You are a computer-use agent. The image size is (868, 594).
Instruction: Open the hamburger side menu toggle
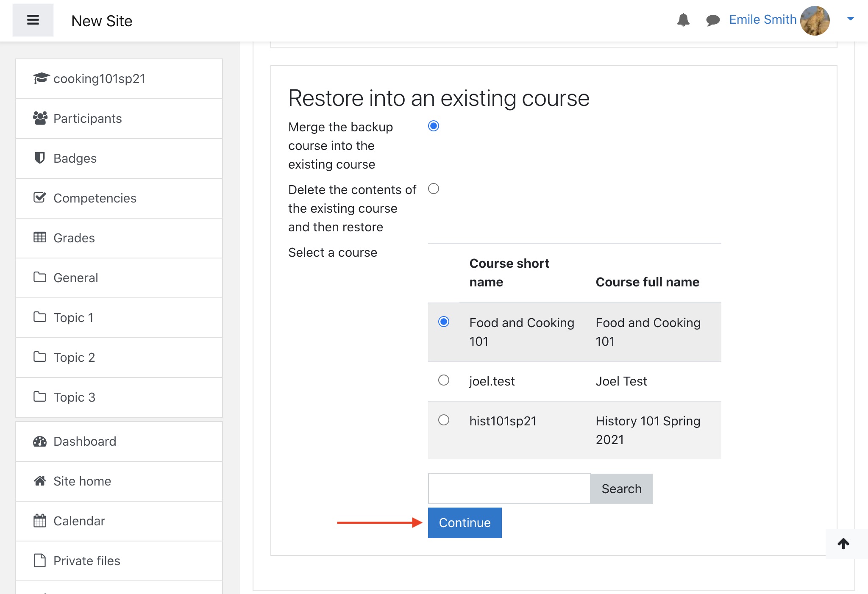coord(33,20)
